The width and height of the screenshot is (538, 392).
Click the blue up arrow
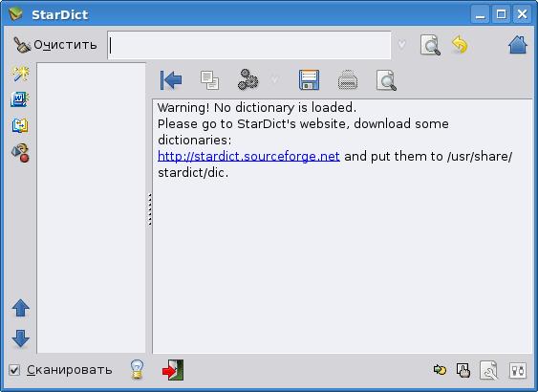point(21,308)
